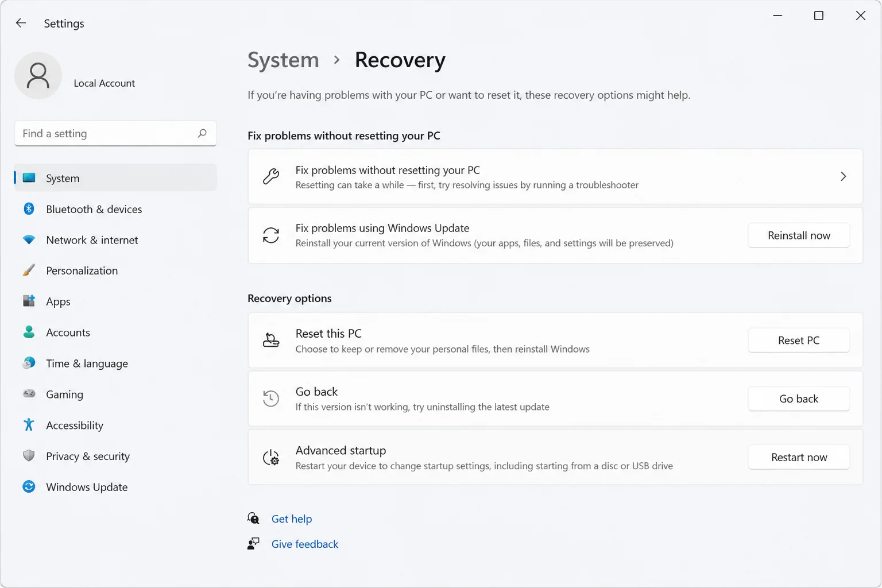Click the Windows Update sync icon in the sidebar

pos(29,486)
